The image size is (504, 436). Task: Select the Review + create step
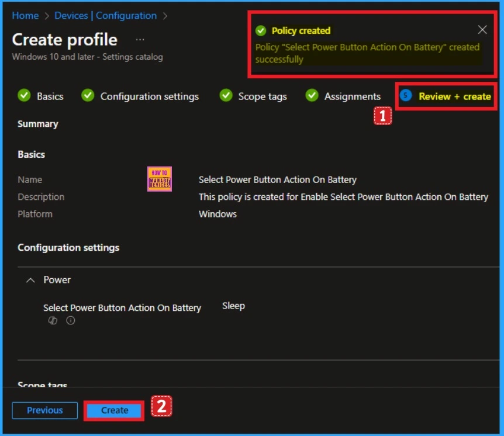click(x=454, y=96)
